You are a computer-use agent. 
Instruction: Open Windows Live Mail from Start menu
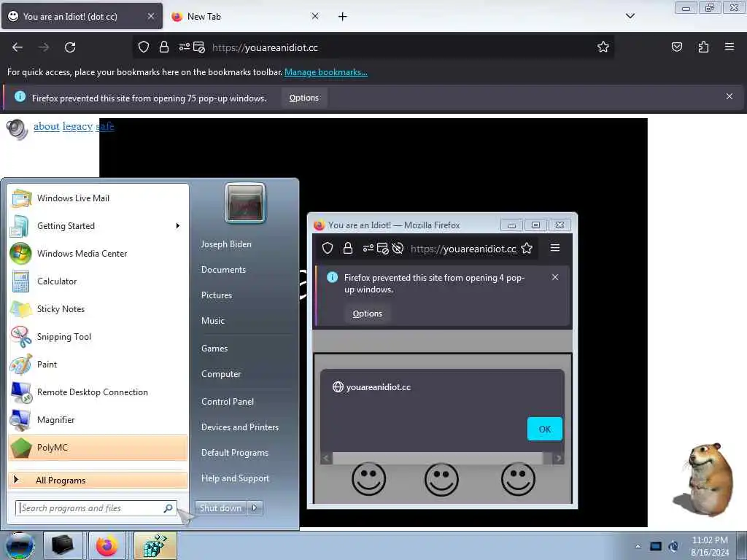(x=98, y=198)
